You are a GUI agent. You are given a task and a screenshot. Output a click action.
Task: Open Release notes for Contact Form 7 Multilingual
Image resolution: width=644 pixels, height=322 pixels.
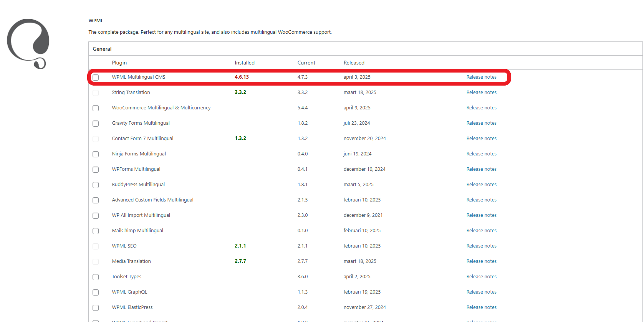(482, 139)
